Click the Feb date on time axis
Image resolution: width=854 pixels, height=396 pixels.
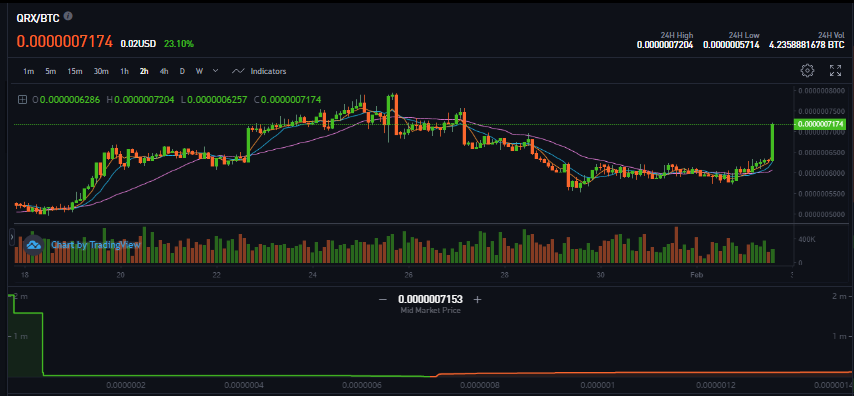pos(697,275)
